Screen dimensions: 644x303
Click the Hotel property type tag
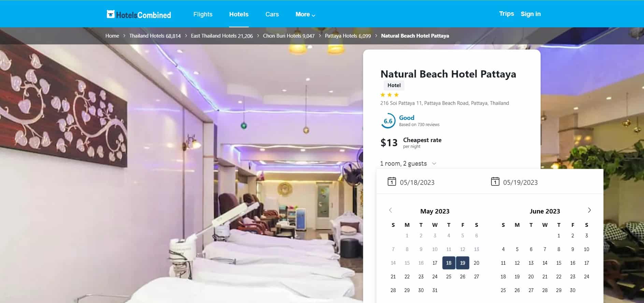tap(394, 85)
